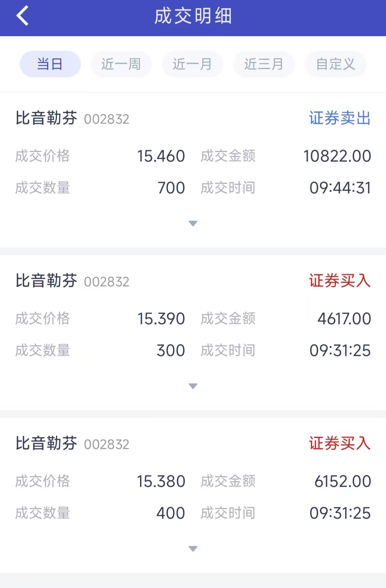This screenshot has width=386, height=588.
Task: Open 比音勒芬 stock in the 15.380 trade
Action: (x=46, y=444)
